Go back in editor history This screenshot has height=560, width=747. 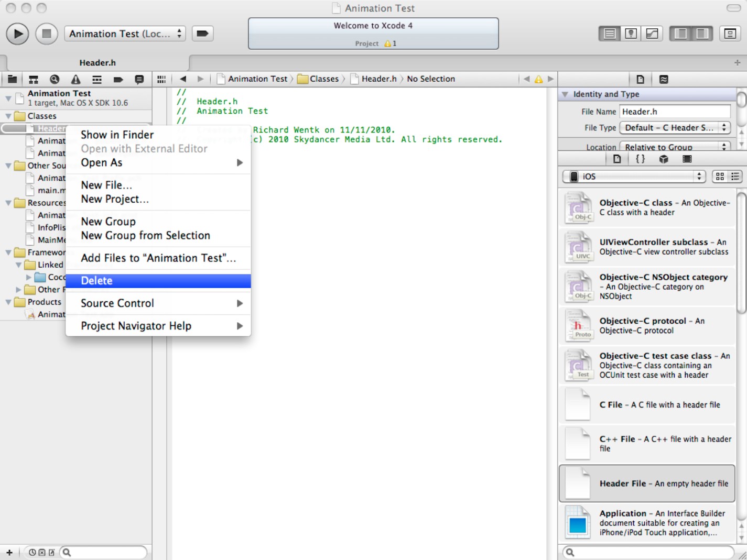coord(183,79)
